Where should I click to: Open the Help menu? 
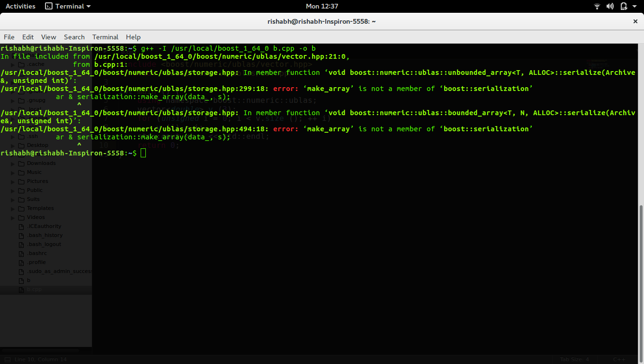(x=133, y=37)
